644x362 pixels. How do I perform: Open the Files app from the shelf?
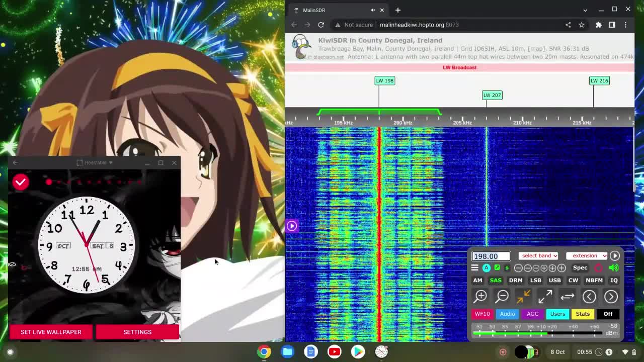(x=288, y=352)
